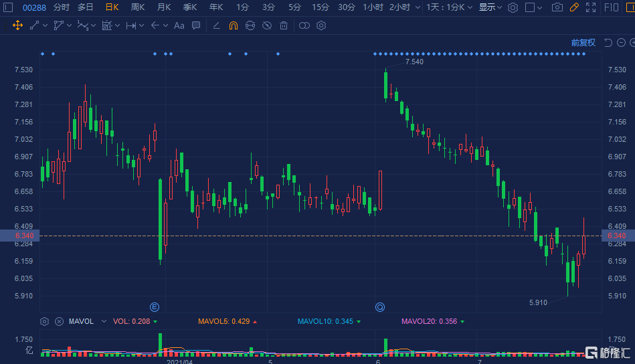Click the 5.910 low price label

tap(538, 302)
